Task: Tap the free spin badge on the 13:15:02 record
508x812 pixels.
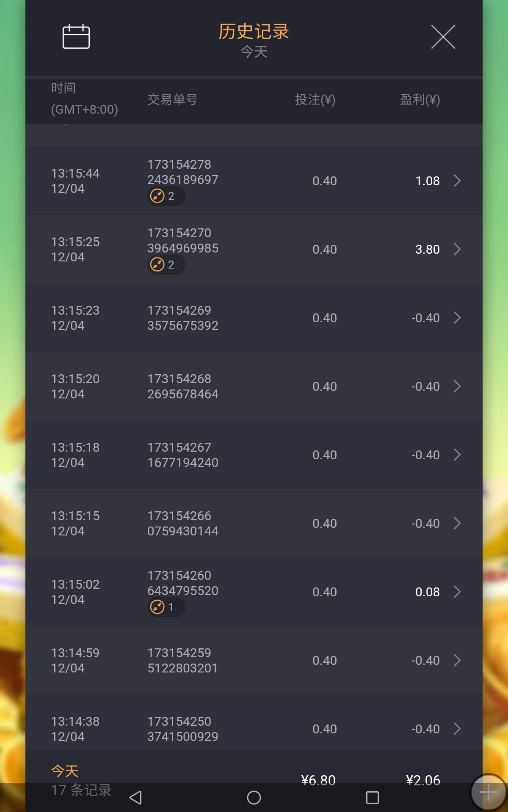Action: coord(166,607)
